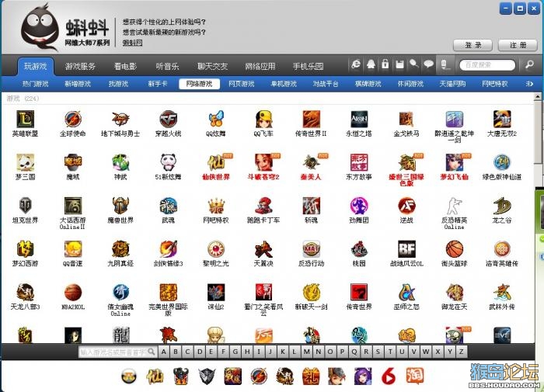The width and height of the screenshot is (544, 392).
Task: Open 坦克世界 game icon
Action: pos(25,206)
